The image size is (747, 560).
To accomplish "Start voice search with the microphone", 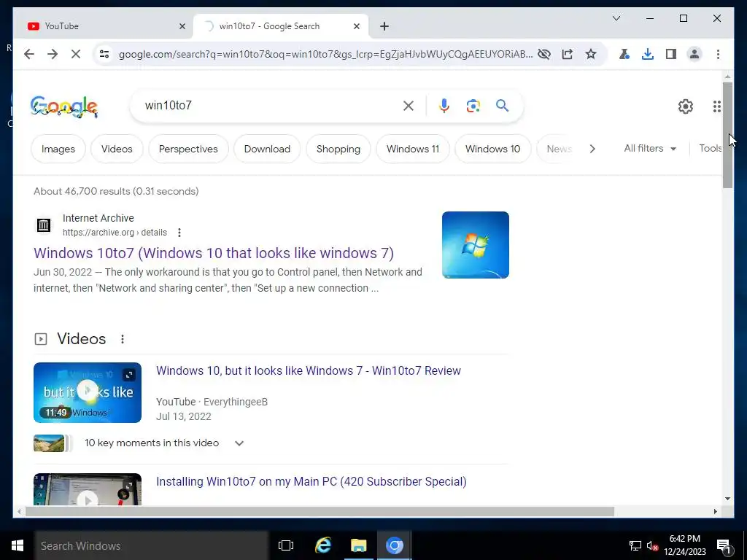I will (x=444, y=106).
